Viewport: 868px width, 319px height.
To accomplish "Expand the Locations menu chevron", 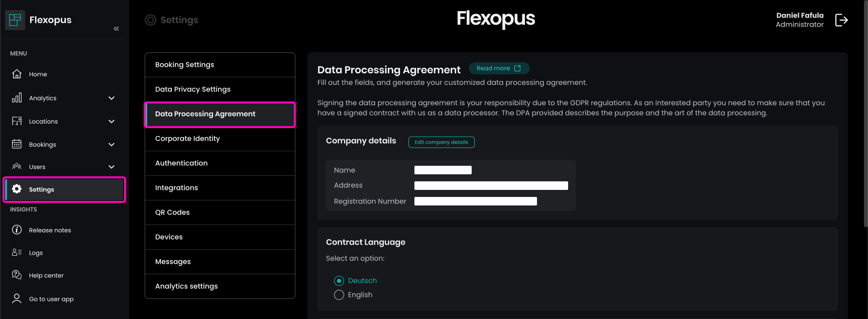I will pyautogui.click(x=112, y=121).
